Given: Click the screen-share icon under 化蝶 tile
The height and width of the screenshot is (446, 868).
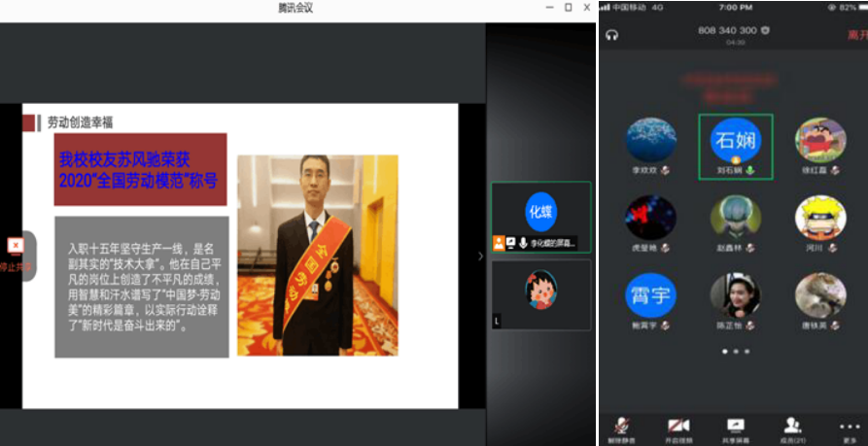Looking at the screenshot, I should 510,243.
